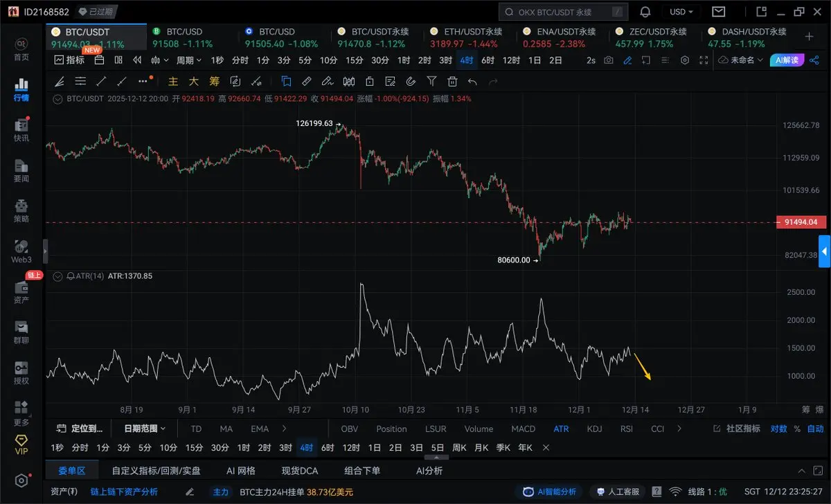Click the 定位到 locate button

(x=81, y=429)
